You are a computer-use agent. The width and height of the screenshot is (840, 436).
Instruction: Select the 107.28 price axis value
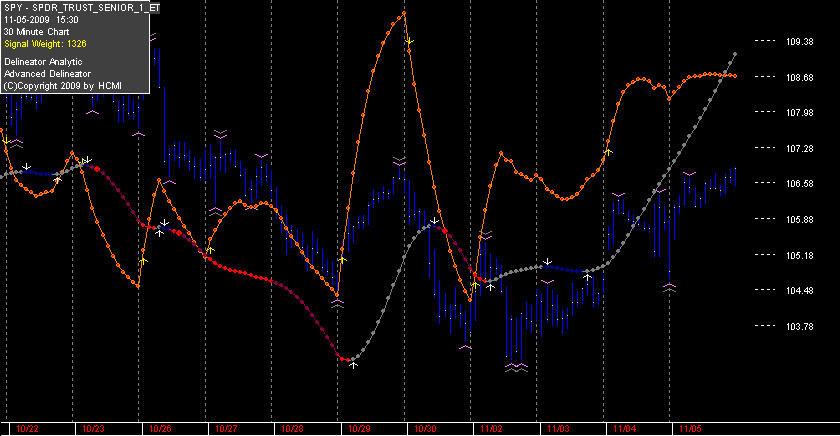(x=799, y=148)
